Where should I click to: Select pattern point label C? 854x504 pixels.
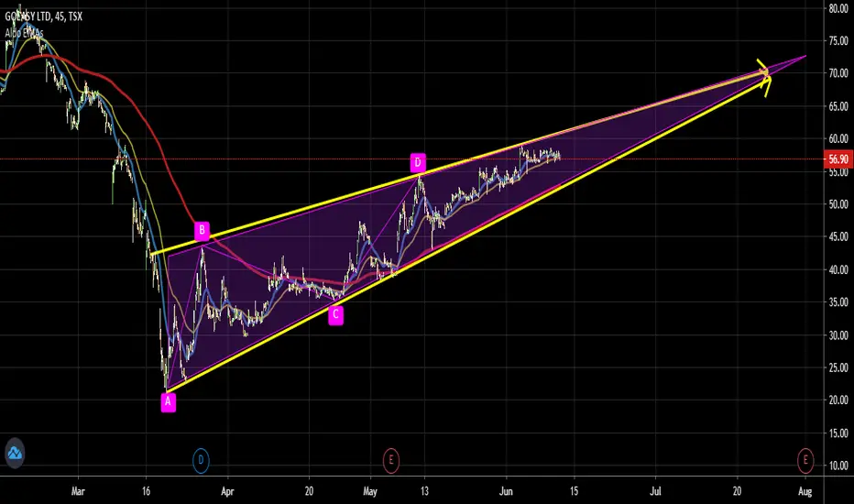335,314
